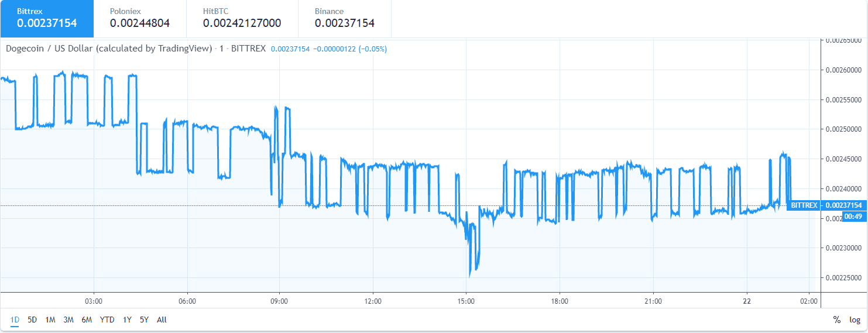This screenshot has width=868, height=333.
Task: Click the 0.00245000 price axis label
Action: point(845,159)
